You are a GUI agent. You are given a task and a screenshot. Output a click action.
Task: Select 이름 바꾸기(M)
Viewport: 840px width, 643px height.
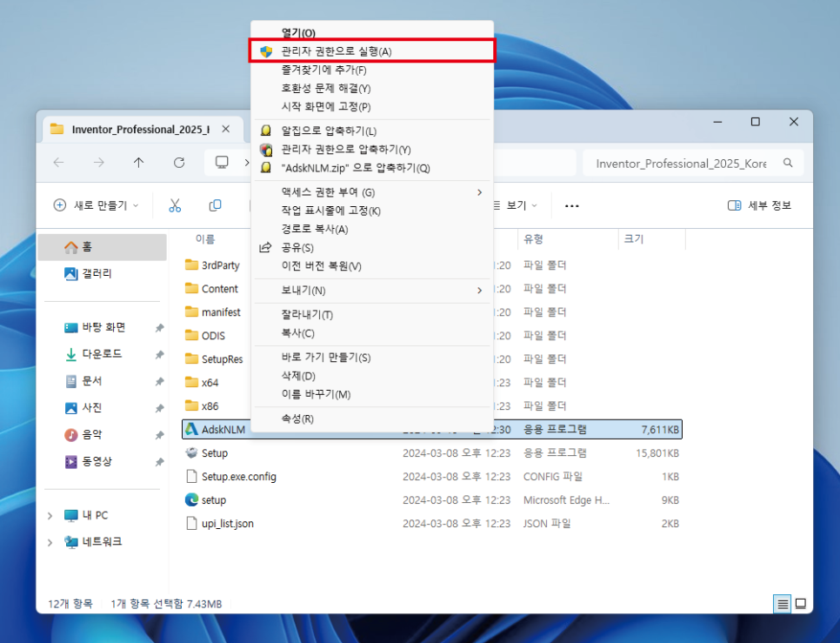coord(372,394)
